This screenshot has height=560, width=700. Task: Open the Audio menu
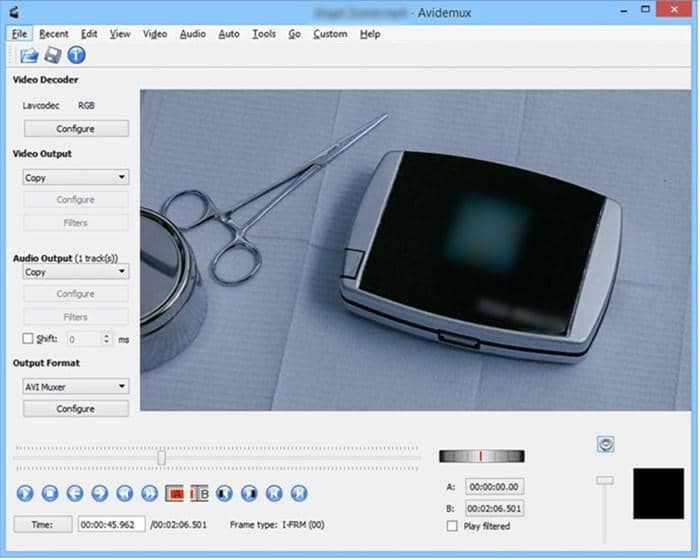click(193, 34)
